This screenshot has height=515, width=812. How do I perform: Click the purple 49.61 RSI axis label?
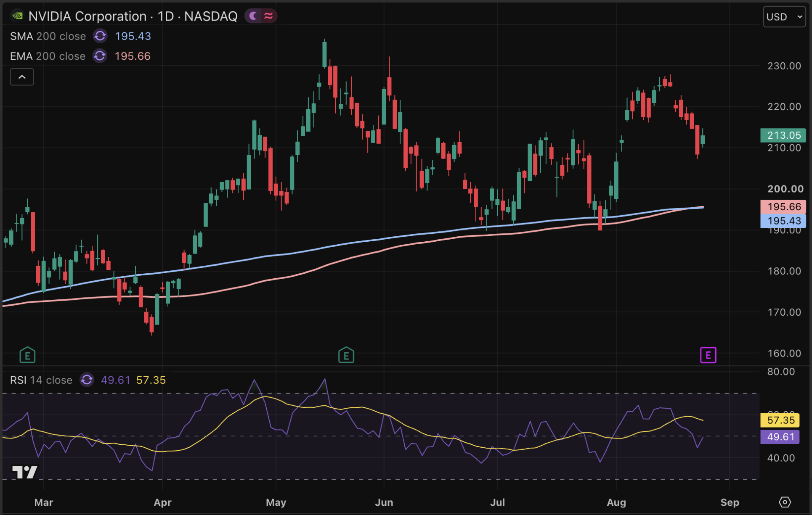780,437
